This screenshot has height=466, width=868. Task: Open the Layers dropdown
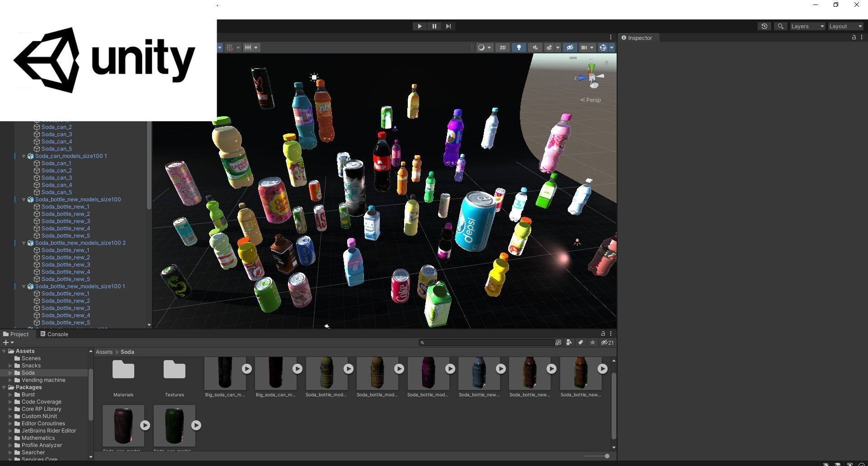click(x=807, y=26)
